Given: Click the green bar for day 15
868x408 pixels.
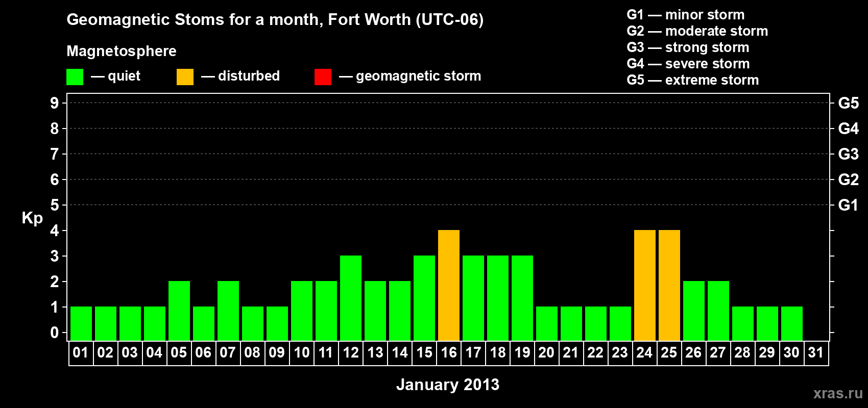Looking at the screenshot, I should (424, 298).
